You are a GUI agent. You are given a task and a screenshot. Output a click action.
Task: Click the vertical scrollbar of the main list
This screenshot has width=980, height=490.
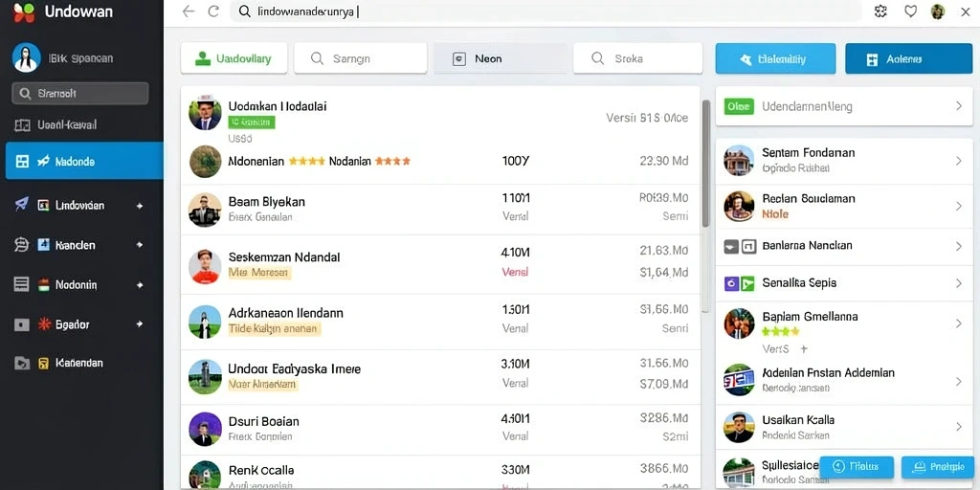click(705, 205)
